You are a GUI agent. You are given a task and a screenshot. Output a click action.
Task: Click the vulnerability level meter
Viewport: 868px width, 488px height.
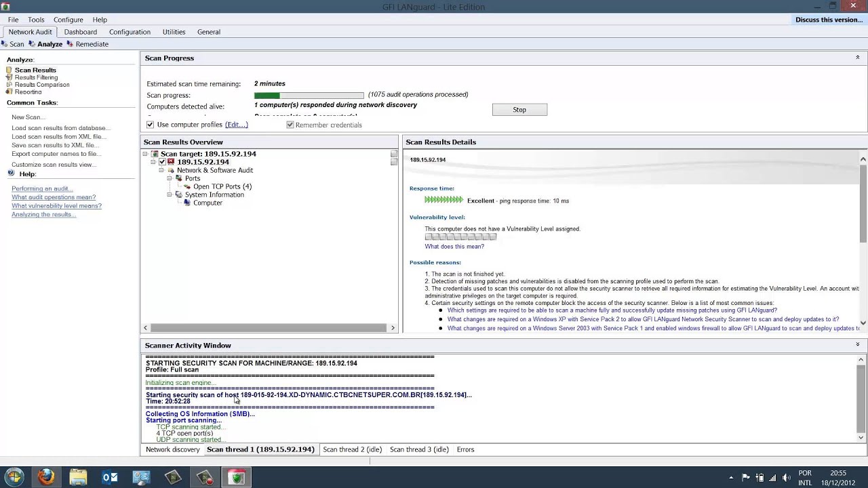(x=460, y=237)
